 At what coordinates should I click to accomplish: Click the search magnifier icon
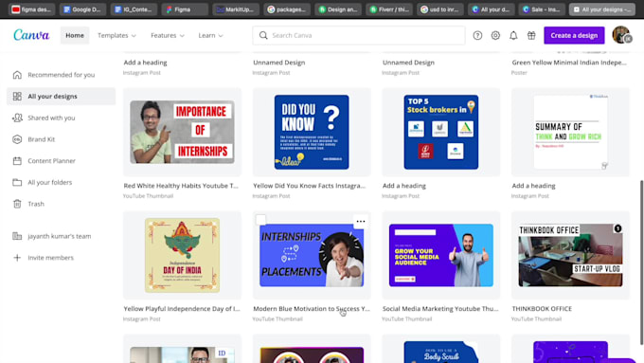pos(263,35)
